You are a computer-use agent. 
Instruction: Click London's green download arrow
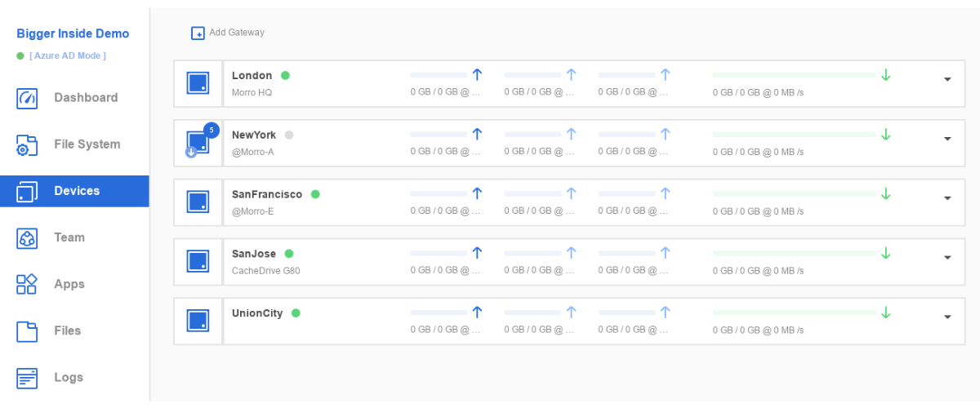coord(886,75)
